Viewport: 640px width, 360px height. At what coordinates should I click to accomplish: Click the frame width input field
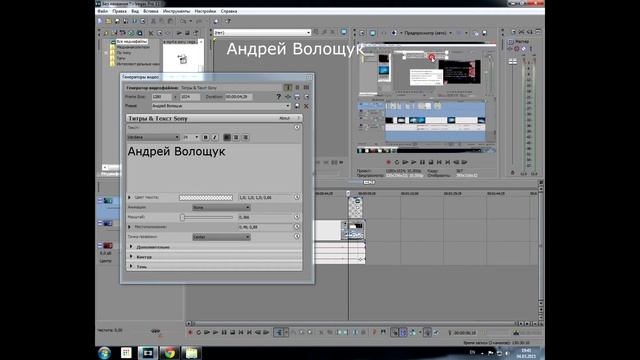click(x=162, y=97)
